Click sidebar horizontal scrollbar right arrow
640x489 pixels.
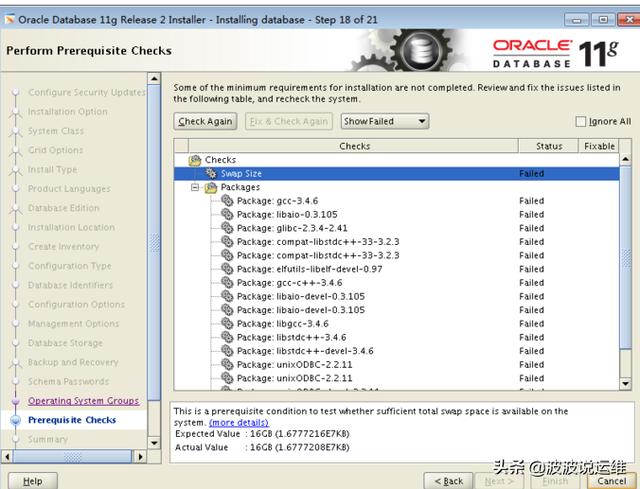point(140,456)
